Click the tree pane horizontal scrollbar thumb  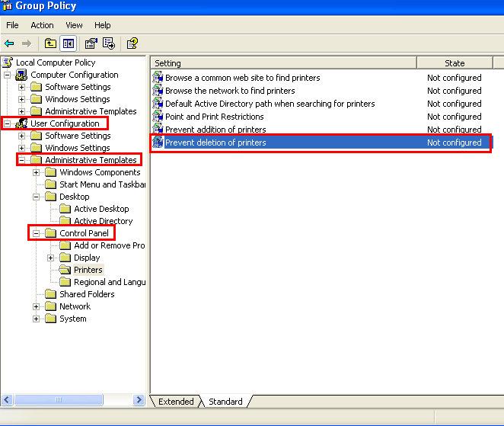pyautogui.click(x=59, y=400)
